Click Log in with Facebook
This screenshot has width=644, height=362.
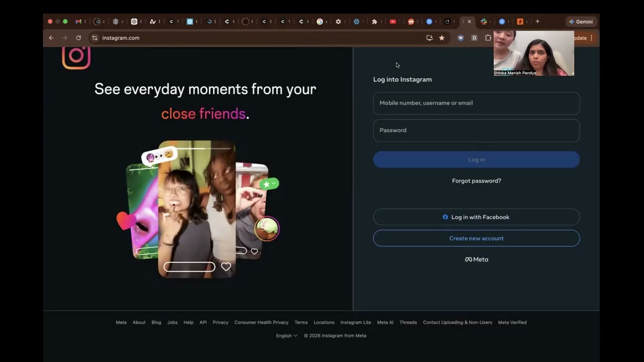[476, 217]
